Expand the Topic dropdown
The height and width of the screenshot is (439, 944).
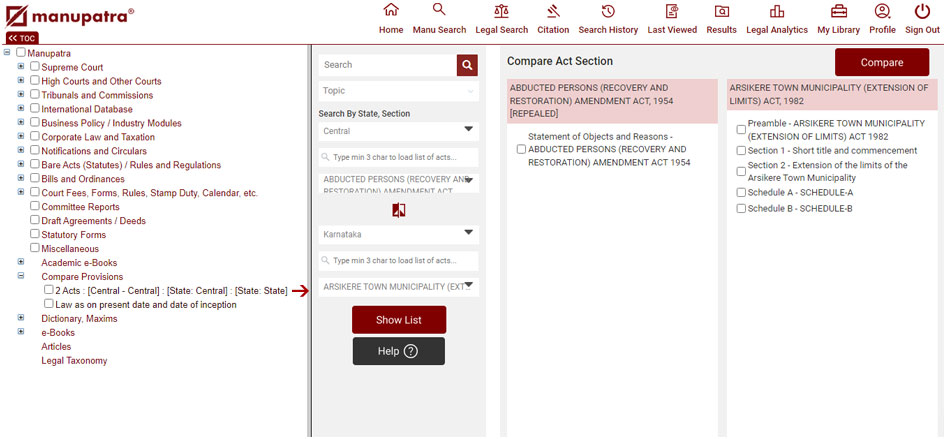pos(398,91)
